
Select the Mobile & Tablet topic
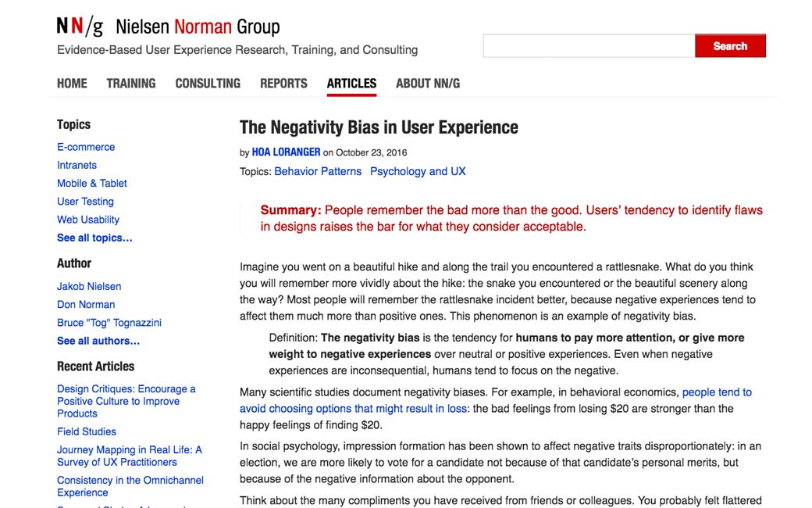click(92, 183)
